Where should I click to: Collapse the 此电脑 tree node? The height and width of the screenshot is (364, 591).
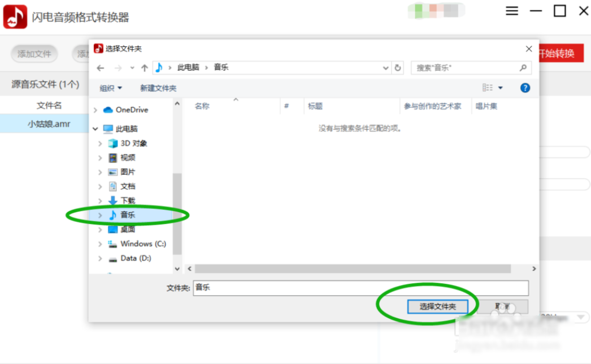pyautogui.click(x=96, y=129)
